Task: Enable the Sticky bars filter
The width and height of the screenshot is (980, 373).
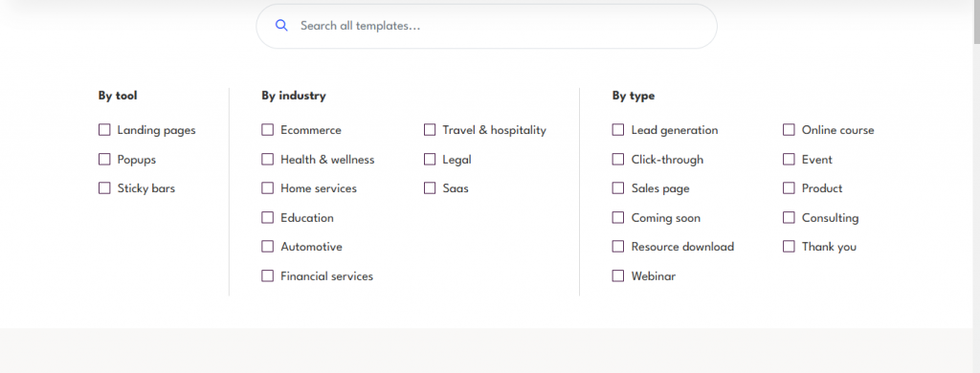Action: coord(104,188)
